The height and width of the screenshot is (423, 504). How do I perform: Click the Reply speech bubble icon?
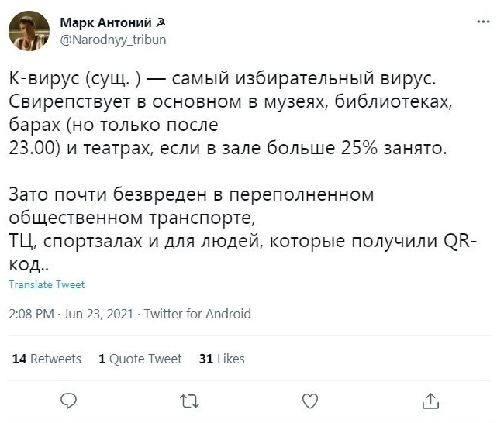click(x=68, y=401)
